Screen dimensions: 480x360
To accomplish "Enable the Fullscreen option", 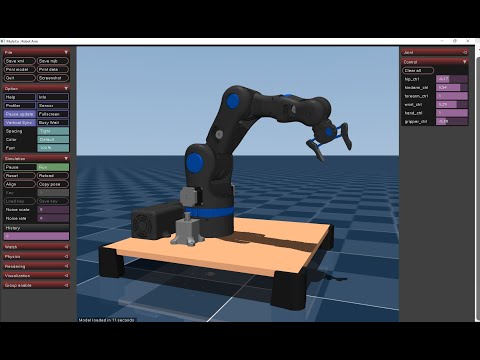I will point(53,114).
